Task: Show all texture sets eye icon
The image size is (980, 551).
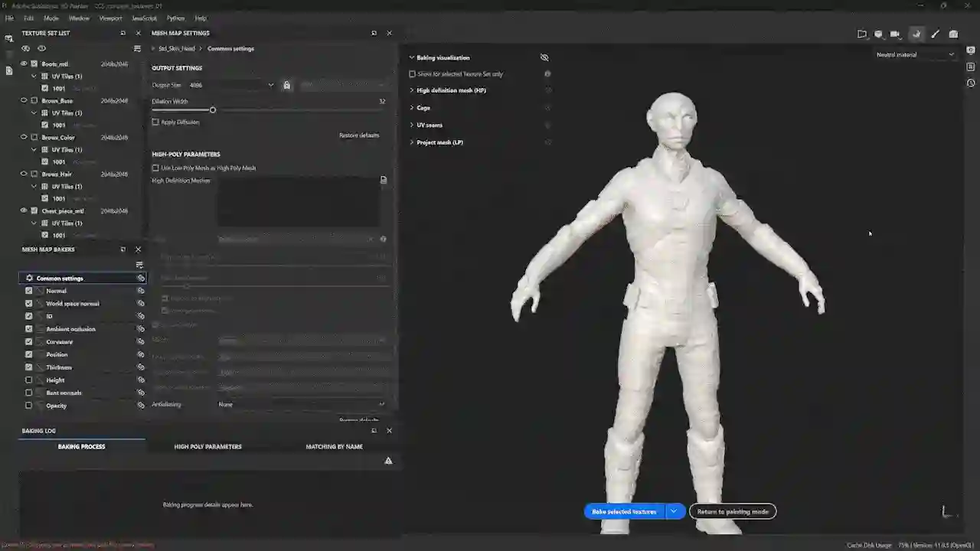Action: tap(41, 48)
